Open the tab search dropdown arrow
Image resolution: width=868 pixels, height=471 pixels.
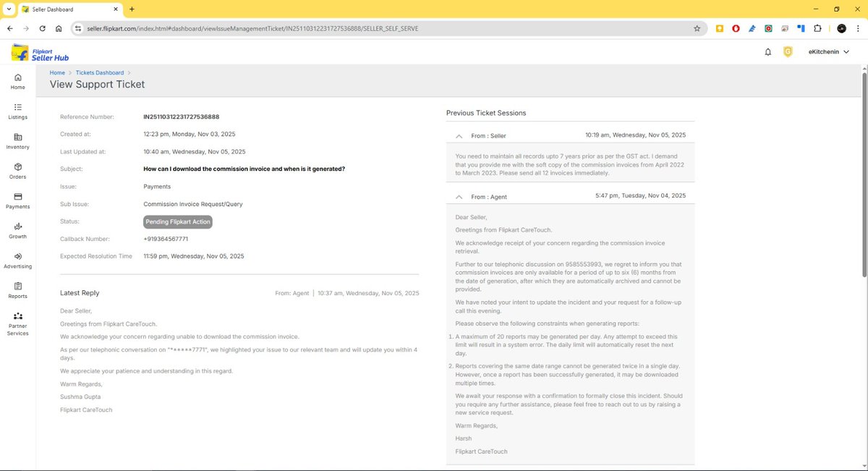point(7,9)
